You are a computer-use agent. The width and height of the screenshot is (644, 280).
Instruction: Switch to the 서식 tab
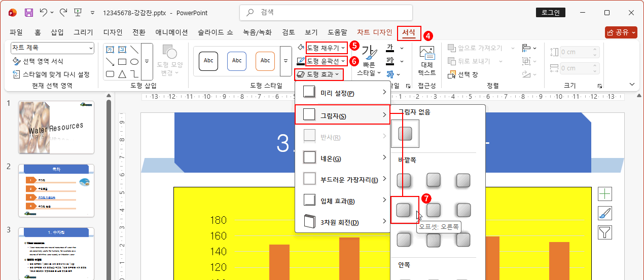[x=409, y=33]
